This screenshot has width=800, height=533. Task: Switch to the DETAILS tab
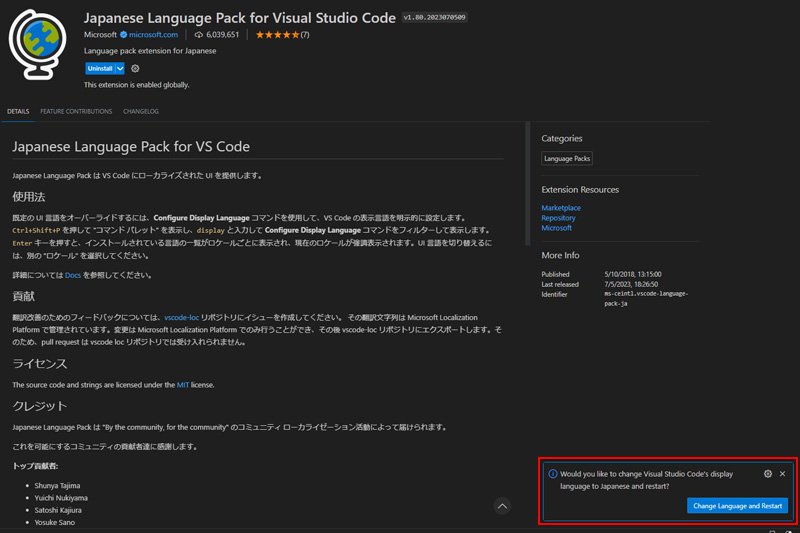pyautogui.click(x=18, y=111)
